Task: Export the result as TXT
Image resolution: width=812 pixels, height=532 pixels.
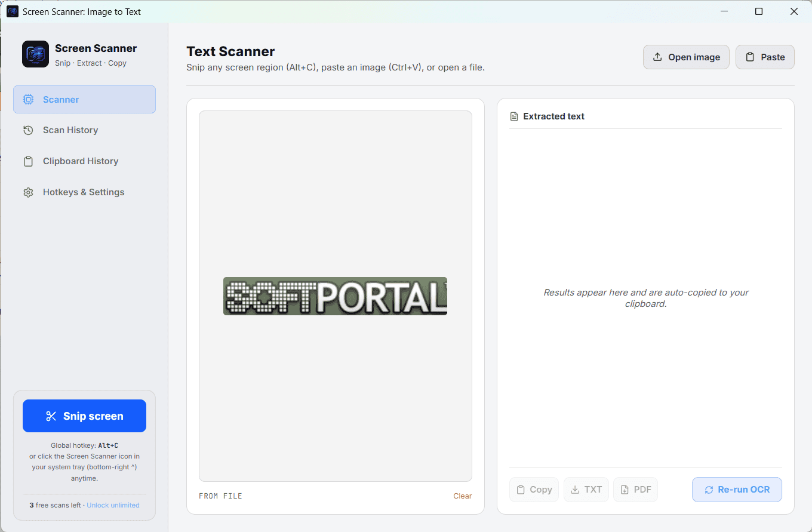Action: pos(586,490)
